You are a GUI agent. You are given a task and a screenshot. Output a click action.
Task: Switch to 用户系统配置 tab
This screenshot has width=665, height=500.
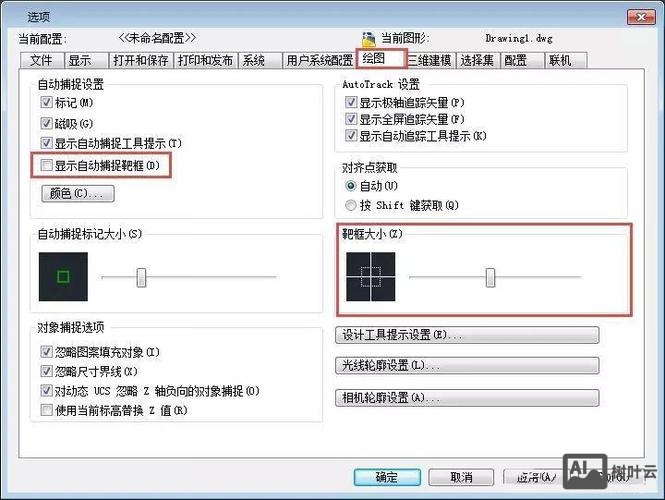click(x=319, y=60)
